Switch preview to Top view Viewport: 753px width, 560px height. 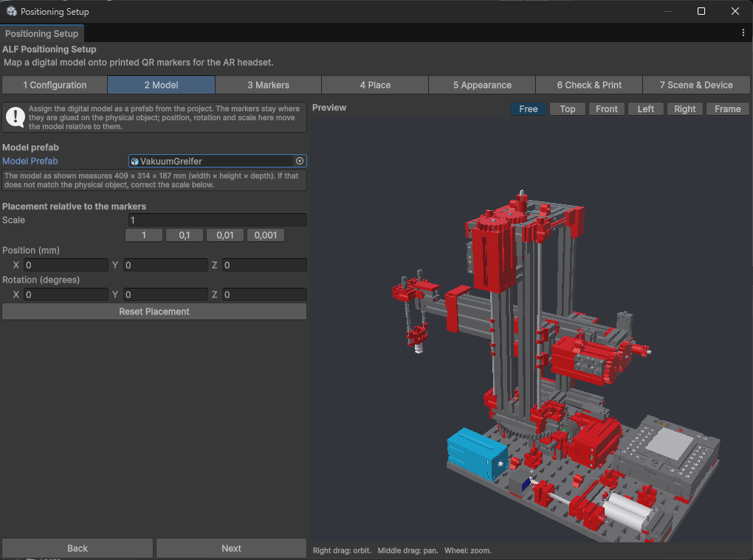(x=568, y=109)
